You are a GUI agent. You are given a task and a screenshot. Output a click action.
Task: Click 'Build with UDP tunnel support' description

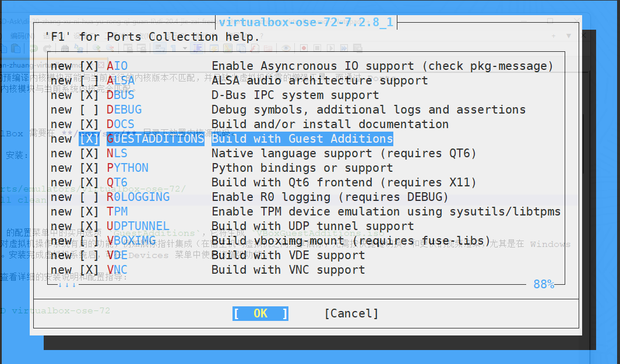click(x=312, y=227)
